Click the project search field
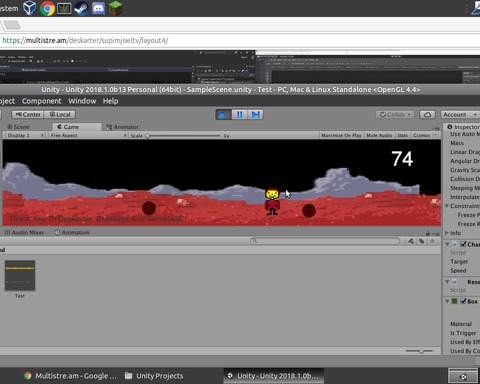The height and width of the screenshot is (384, 480). pos(325,241)
